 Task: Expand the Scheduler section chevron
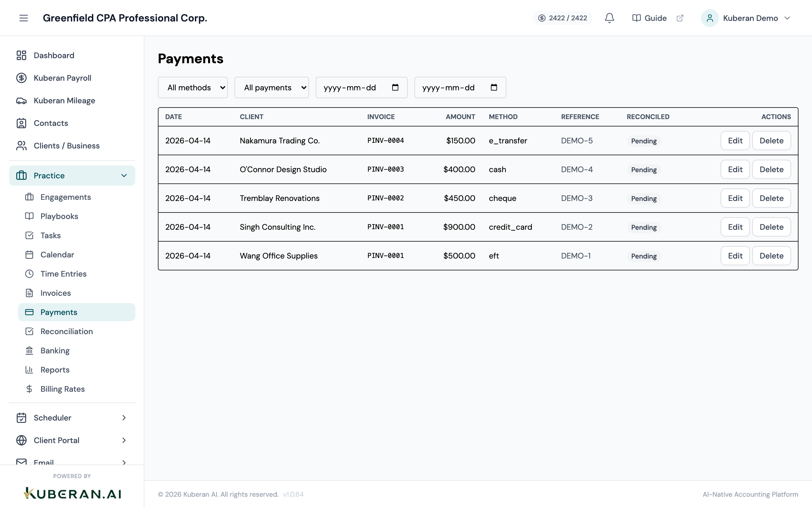point(124,418)
